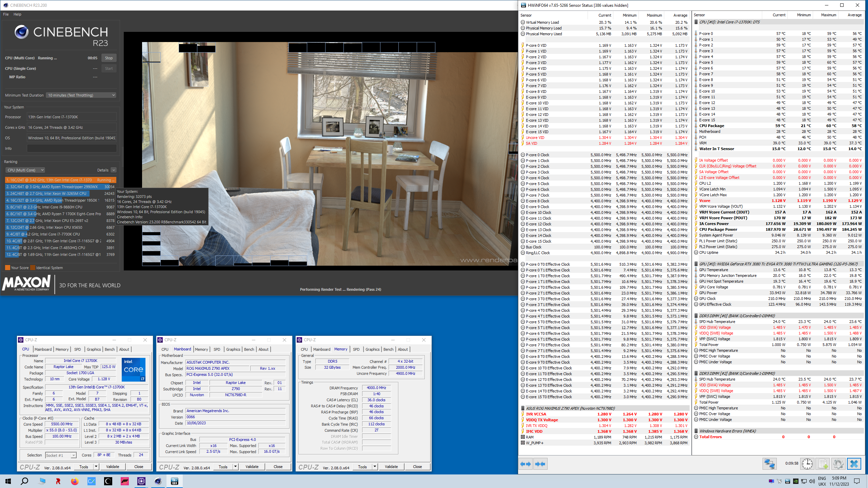This screenshot has width=868, height=488.
Task: Click Close in first CPU-Z window
Action: [139, 467]
